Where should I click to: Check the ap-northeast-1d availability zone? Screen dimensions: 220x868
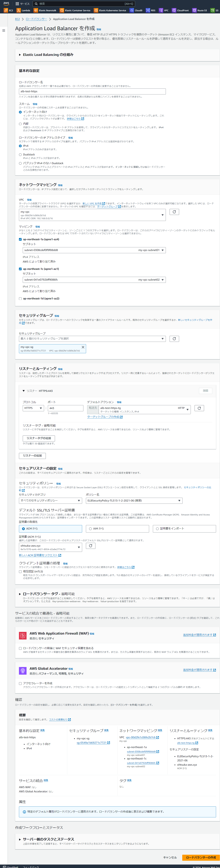[20, 299]
